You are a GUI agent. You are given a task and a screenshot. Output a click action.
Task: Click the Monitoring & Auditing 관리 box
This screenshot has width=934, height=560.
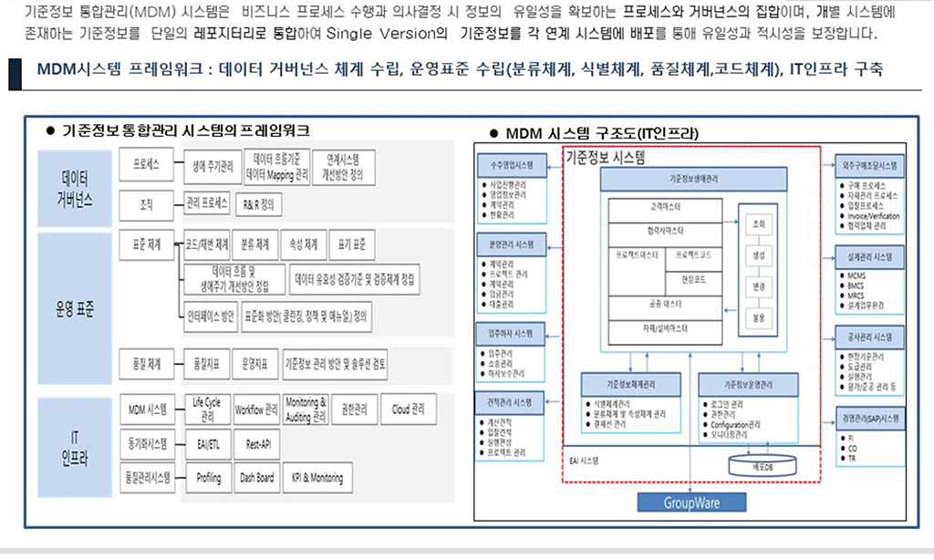click(x=306, y=410)
